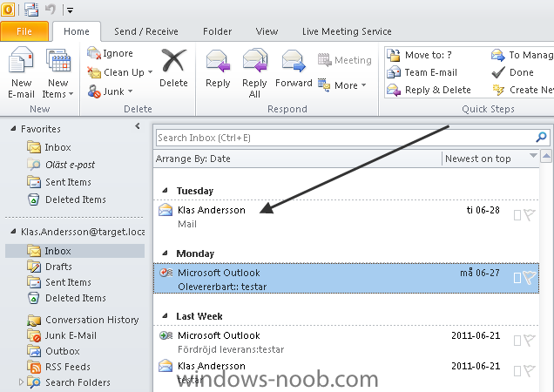Switch to the Folder tab
The height and width of the screenshot is (392, 554).
[217, 31]
